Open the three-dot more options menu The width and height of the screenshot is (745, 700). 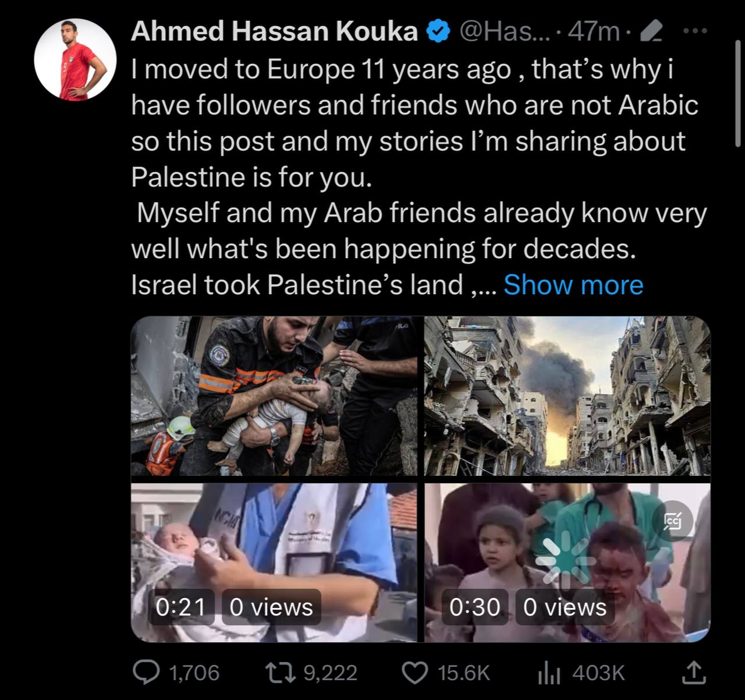(694, 31)
